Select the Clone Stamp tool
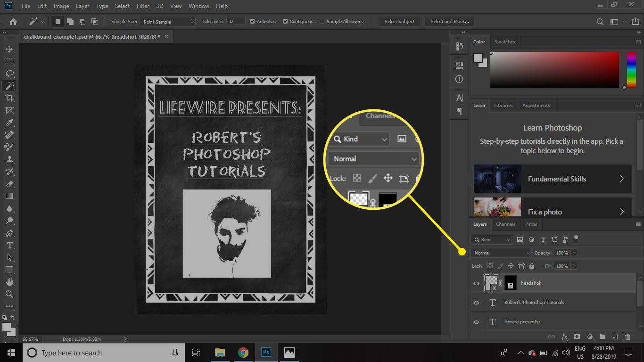Viewport: 644px width, 362px height. point(9,159)
